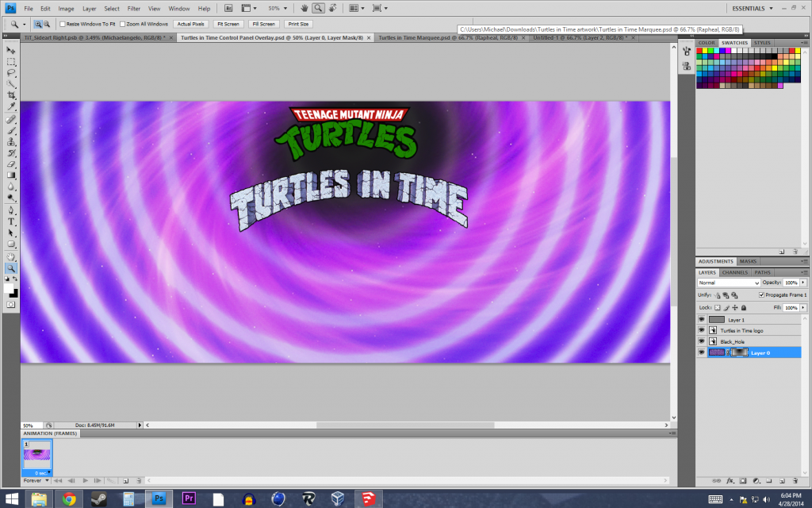Select the Brush tool
This screenshot has width=812, height=508.
click(11, 131)
